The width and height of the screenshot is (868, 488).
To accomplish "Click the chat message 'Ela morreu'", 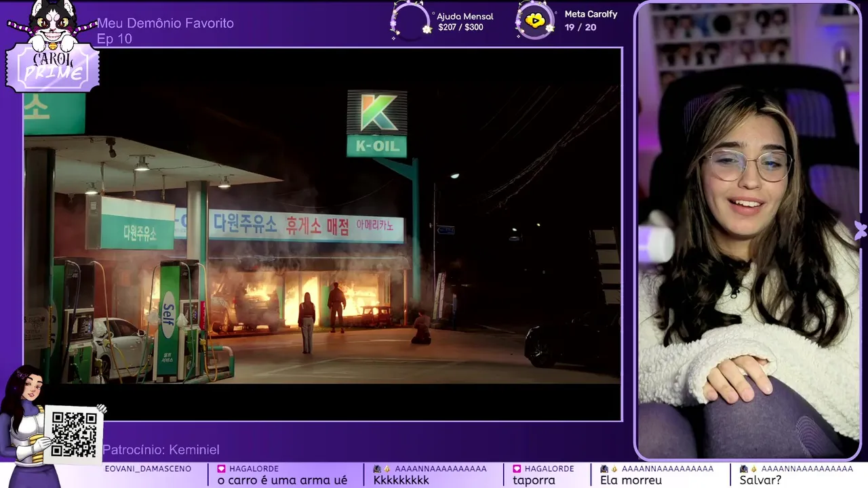I will [x=631, y=480].
